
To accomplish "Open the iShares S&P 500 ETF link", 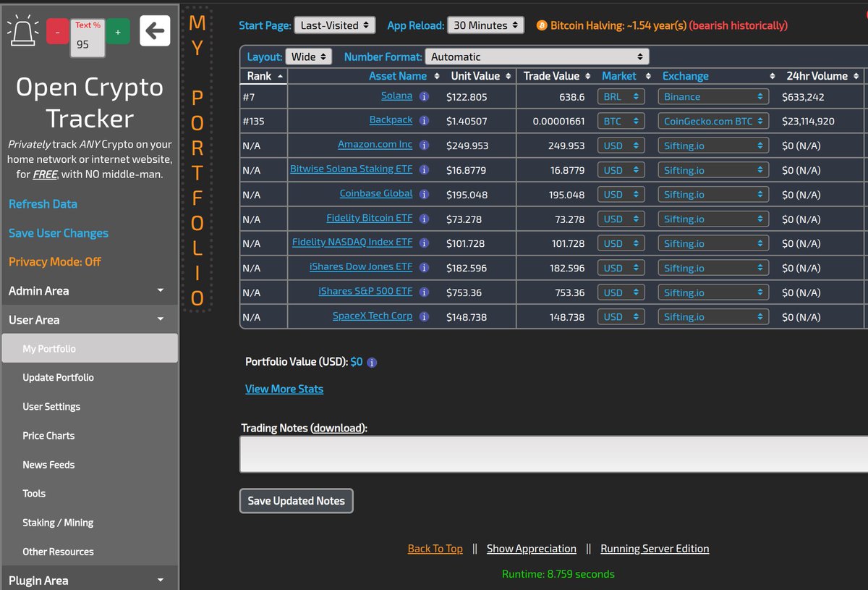I will click(x=365, y=292).
